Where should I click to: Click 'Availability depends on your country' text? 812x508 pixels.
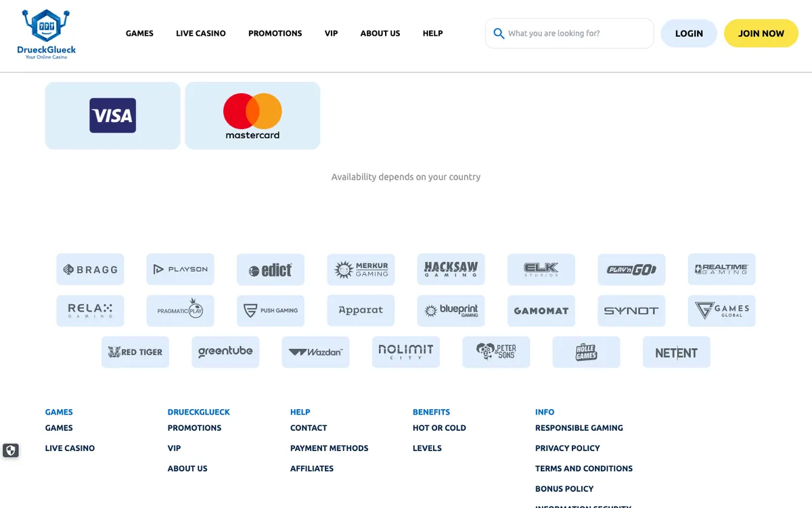coord(406,177)
